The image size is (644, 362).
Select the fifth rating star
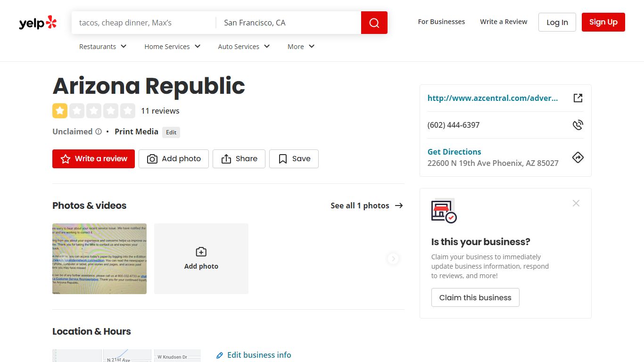click(128, 111)
